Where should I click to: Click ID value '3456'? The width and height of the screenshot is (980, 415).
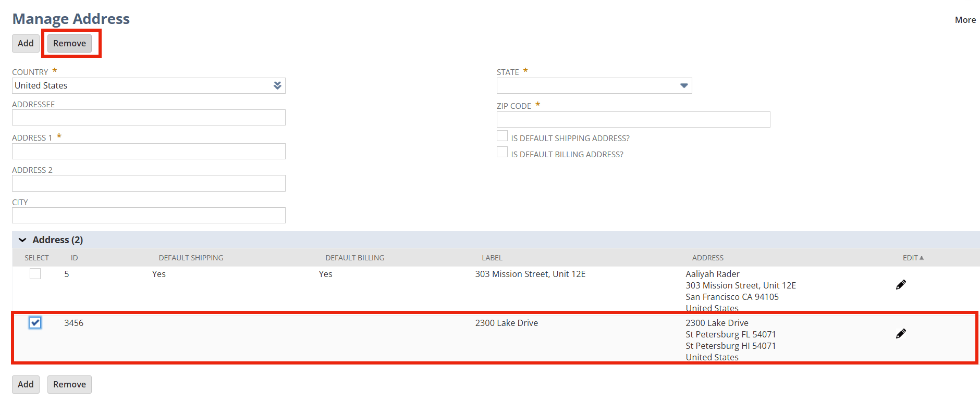pos(73,323)
